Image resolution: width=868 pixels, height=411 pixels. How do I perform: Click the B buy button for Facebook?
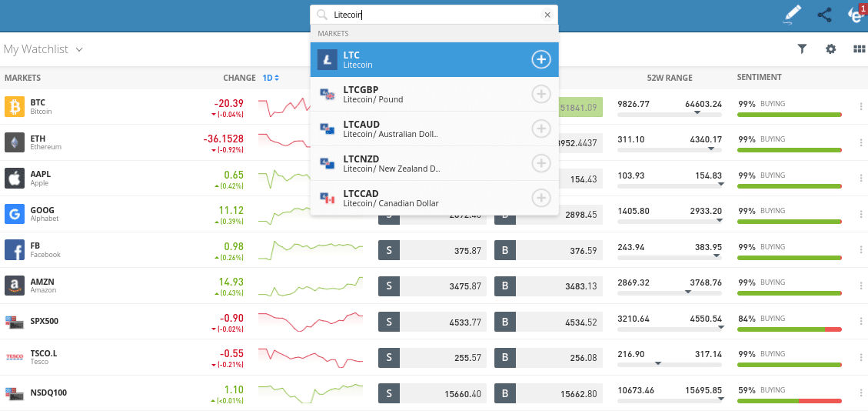505,250
